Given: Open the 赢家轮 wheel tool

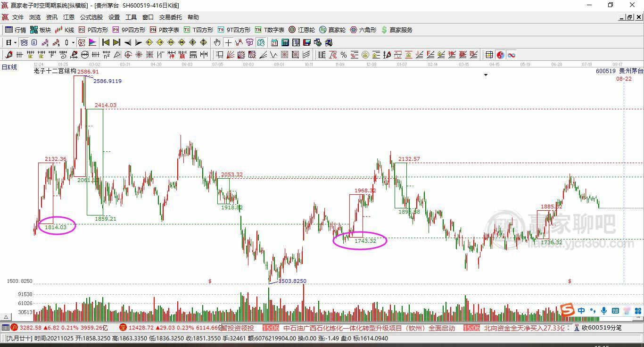Looking at the screenshot, I should (x=332, y=30).
